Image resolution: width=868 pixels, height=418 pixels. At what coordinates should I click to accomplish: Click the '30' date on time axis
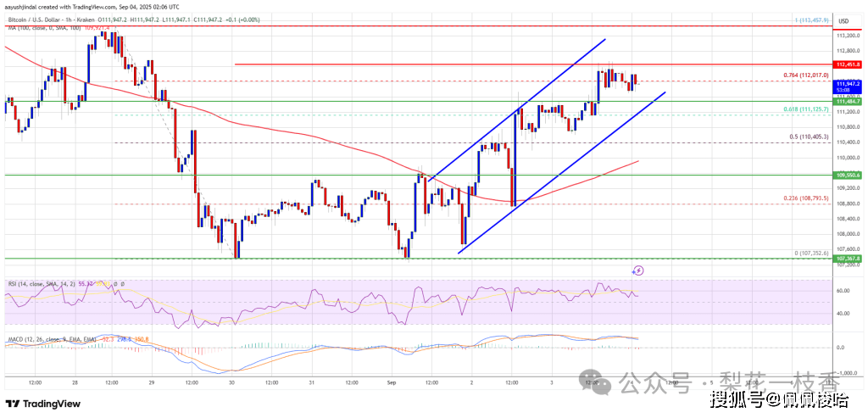tap(231, 384)
